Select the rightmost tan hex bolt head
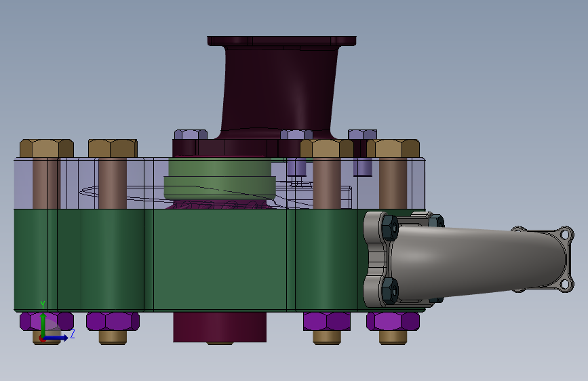Screen dimensions: 588x381 click(x=393, y=148)
